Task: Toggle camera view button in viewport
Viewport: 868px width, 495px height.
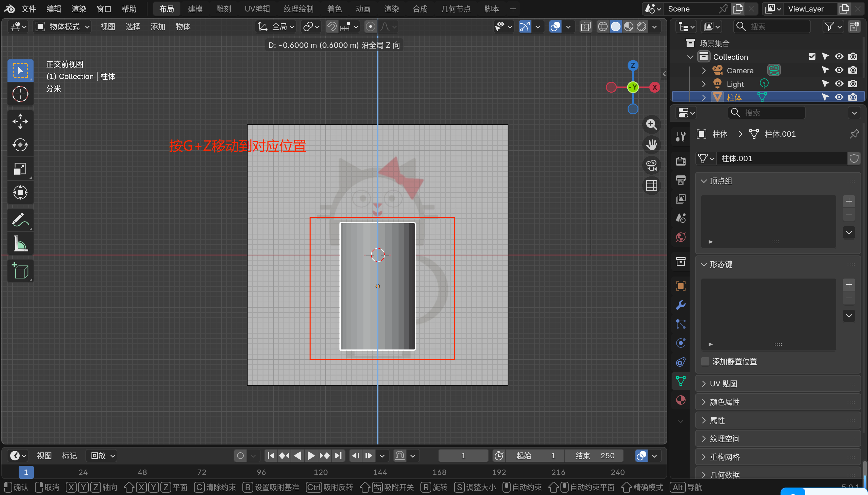Action: coord(651,166)
